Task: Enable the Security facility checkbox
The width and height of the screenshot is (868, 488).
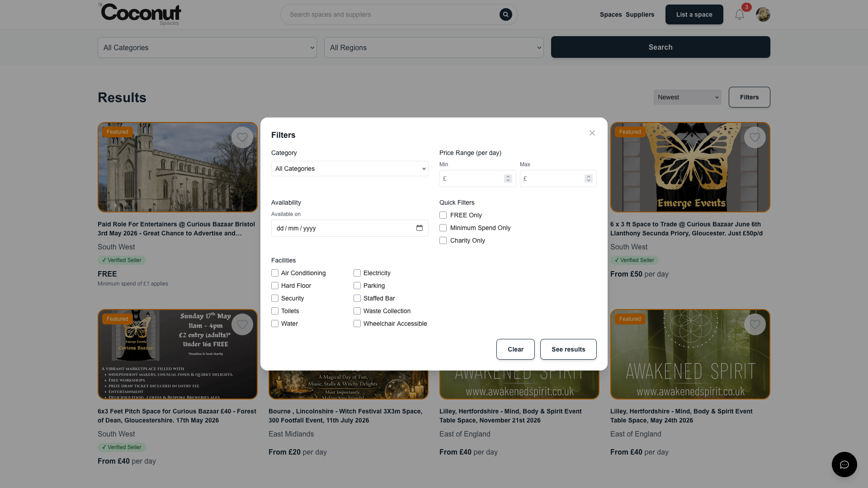Action: 275,298
